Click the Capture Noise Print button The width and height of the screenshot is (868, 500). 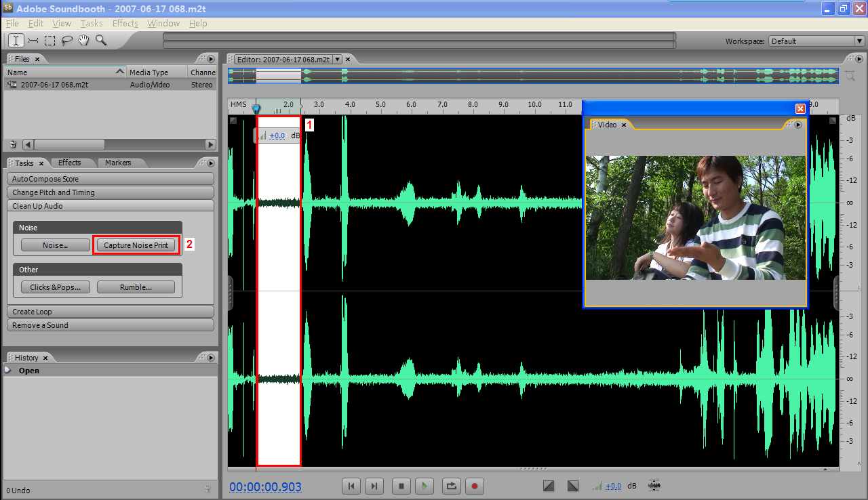pyautogui.click(x=136, y=245)
